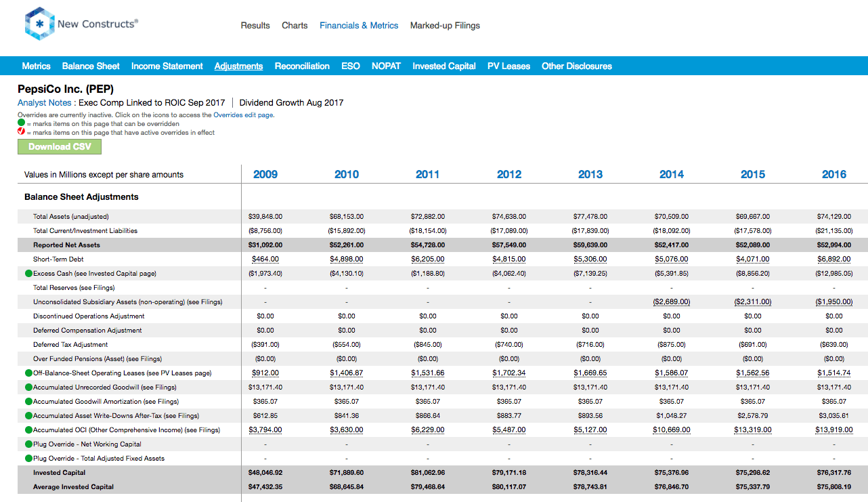Click green override dot for Off-Balance-Sheet Operating Leases

(x=28, y=373)
